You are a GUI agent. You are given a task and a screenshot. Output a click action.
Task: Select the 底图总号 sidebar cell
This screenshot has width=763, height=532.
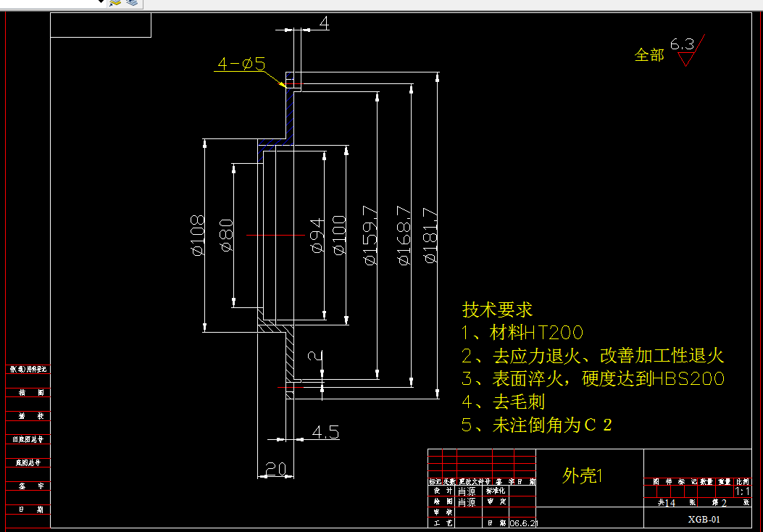[28, 463]
